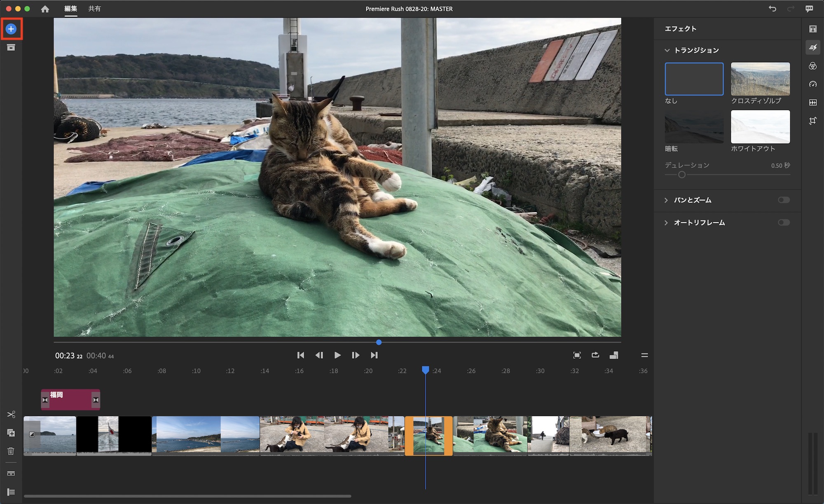Open the Titles panel icon
Image resolution: width=824 pixels, height=504 pixels.
click(812, 29)
